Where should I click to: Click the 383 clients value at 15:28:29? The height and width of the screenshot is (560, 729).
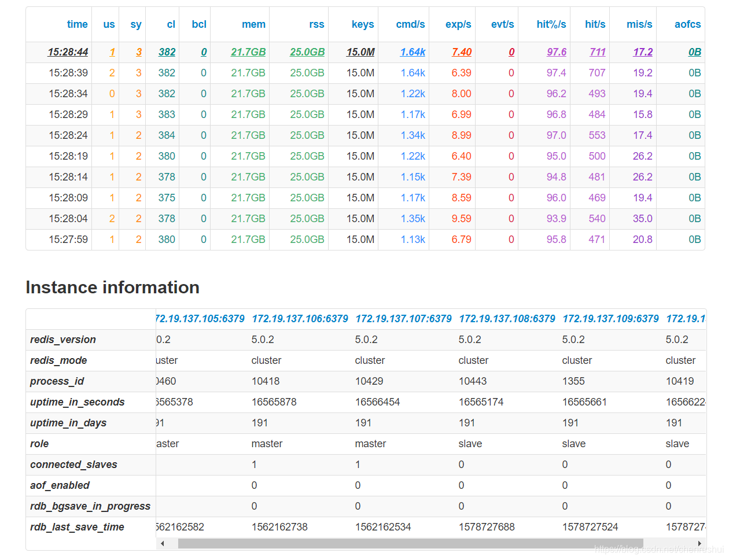[x=167, y=115]
